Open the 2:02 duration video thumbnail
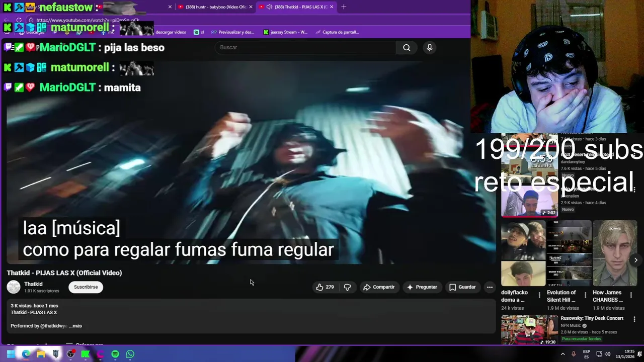Viewport: 644px width, 362px height. [529, 201]
